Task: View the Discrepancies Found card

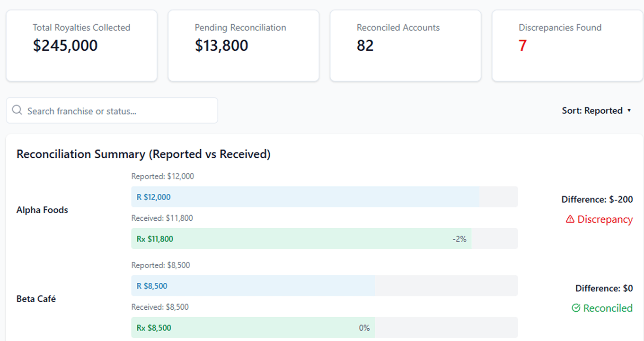Action: pos(567,45)
